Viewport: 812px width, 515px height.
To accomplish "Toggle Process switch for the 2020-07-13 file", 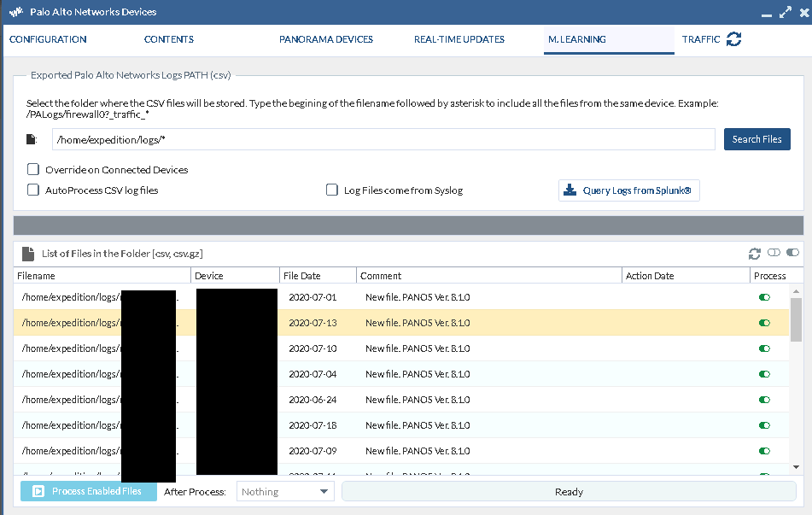I will (x=764, y=323).
